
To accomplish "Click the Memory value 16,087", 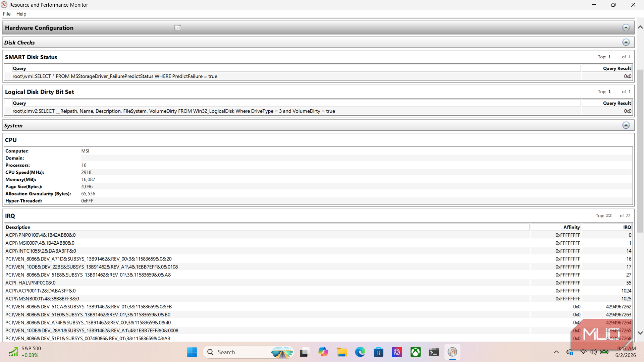I will click(x=88, y=180).
